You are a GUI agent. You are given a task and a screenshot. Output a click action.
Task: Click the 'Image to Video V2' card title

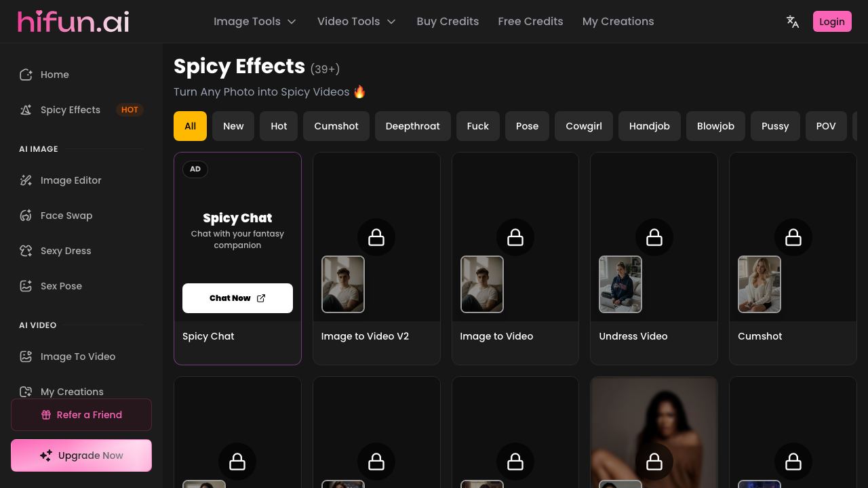(365, 336)
